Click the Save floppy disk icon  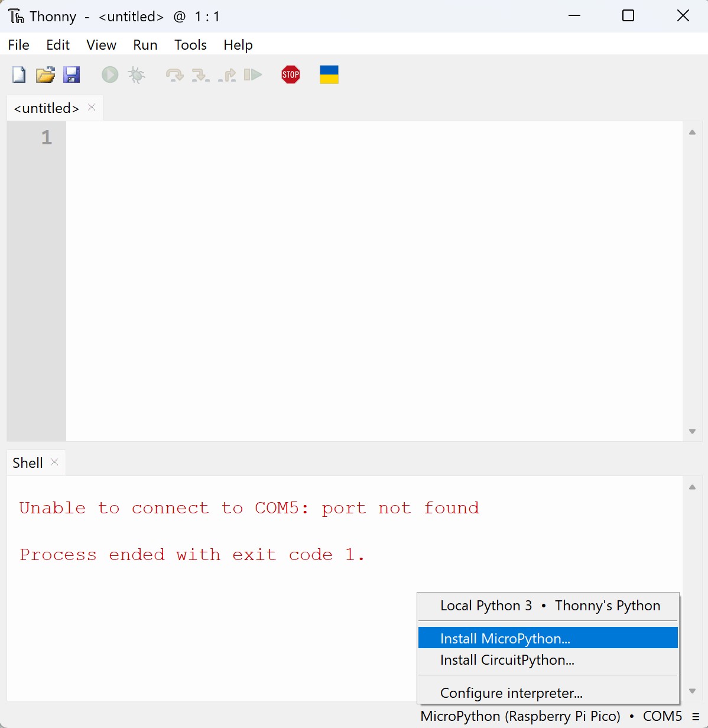click(72, 75)
